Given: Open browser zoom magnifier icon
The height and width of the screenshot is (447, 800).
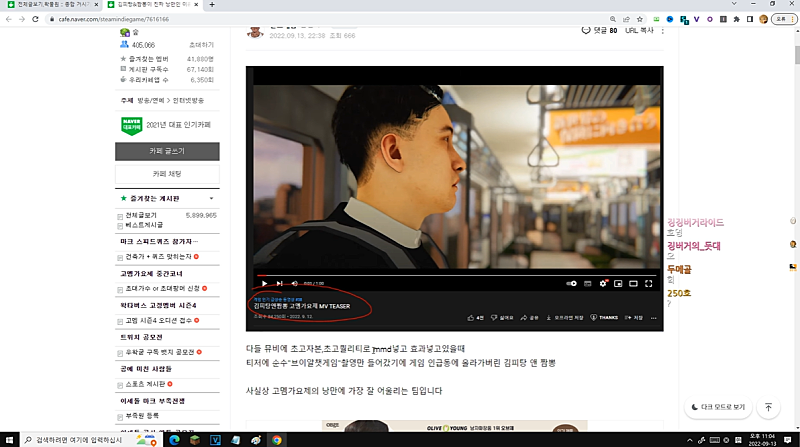Looking at the screenshot, I should [x=613, y=19].
